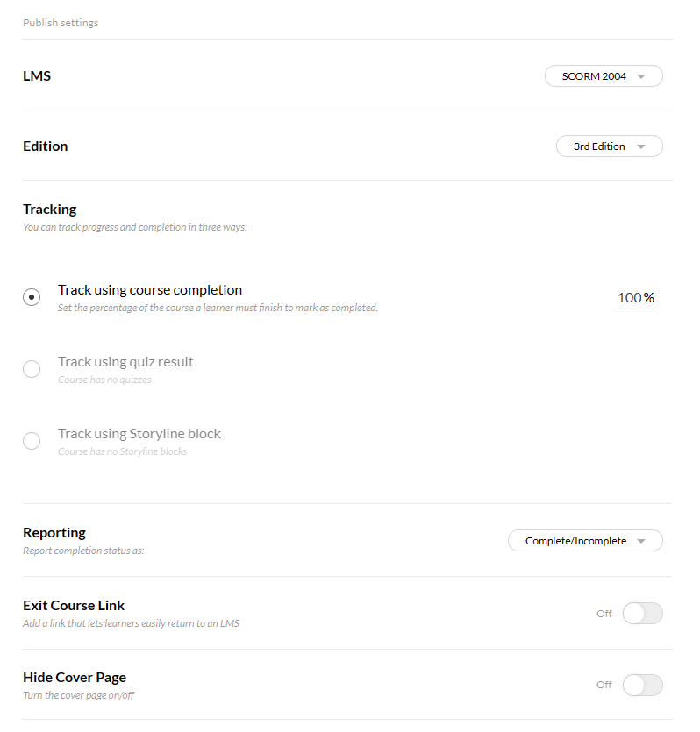Open the Complete/Incomplete reporting dropdown
700x732 pixels.
pos(585,541)
